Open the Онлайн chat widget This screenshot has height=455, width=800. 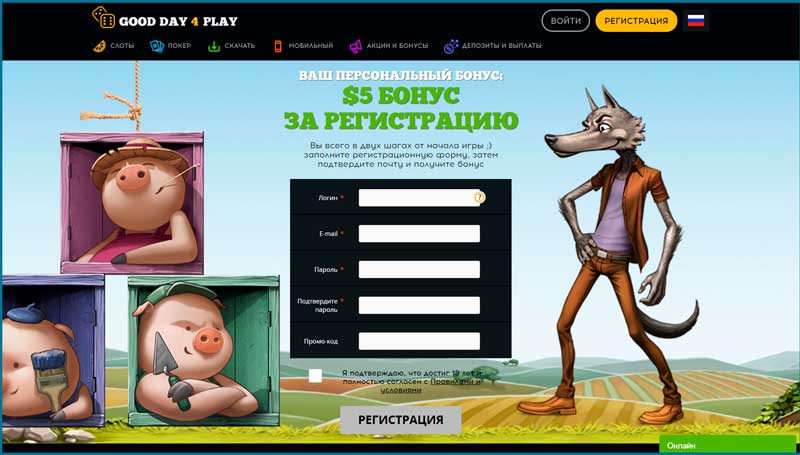[x=729, y=445]
